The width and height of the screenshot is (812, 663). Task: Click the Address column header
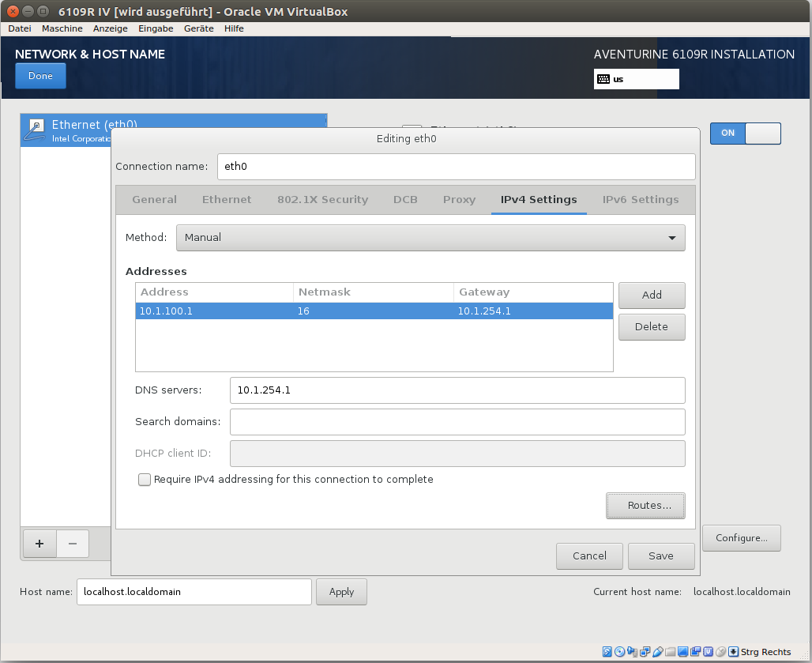point(214,292)
